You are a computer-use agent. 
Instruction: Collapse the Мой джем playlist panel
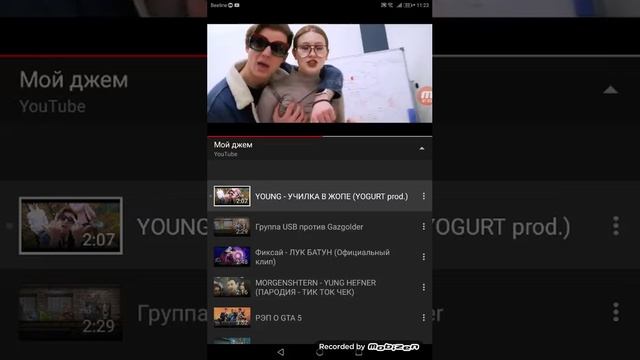point(422,149)
